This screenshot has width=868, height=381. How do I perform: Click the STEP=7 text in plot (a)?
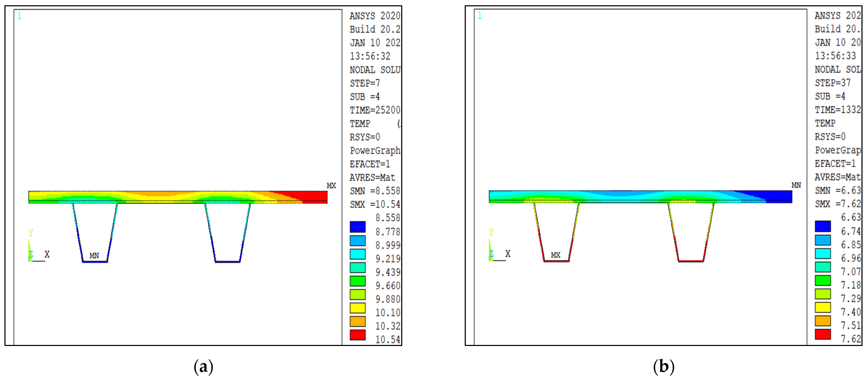[x=365, y=83]
